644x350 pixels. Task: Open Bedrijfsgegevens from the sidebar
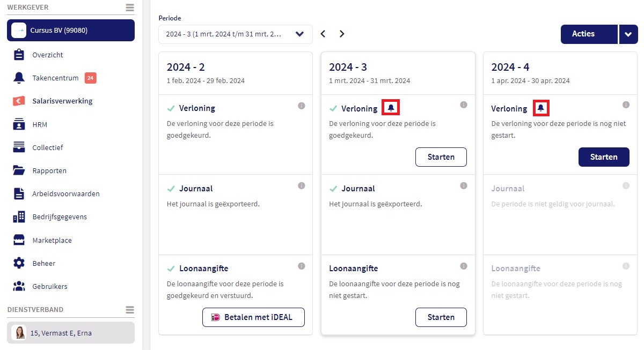[x=18, y=217]
